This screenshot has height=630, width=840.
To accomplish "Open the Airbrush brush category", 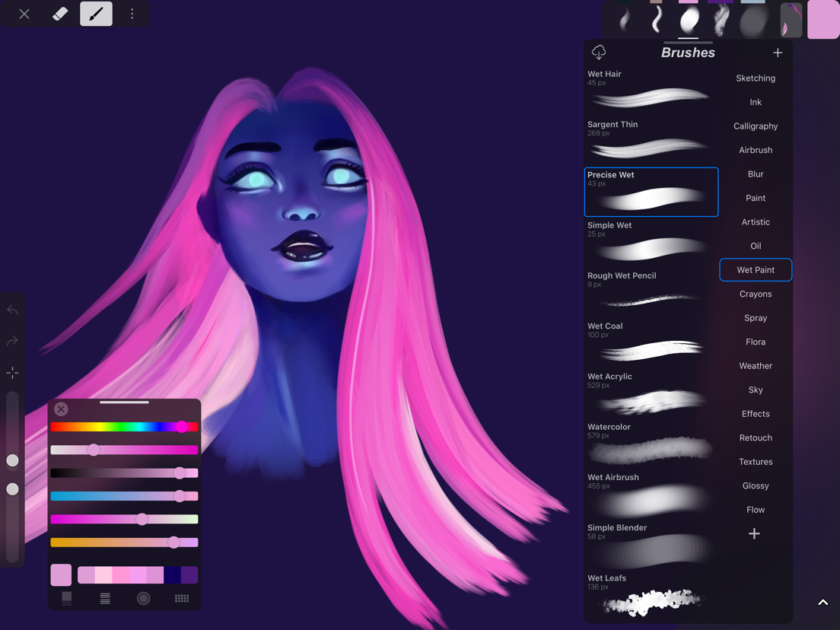I will [x=755, y=150].
